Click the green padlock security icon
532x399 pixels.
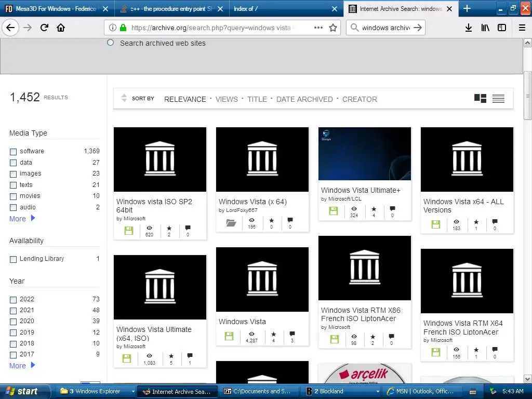point(123,28)
